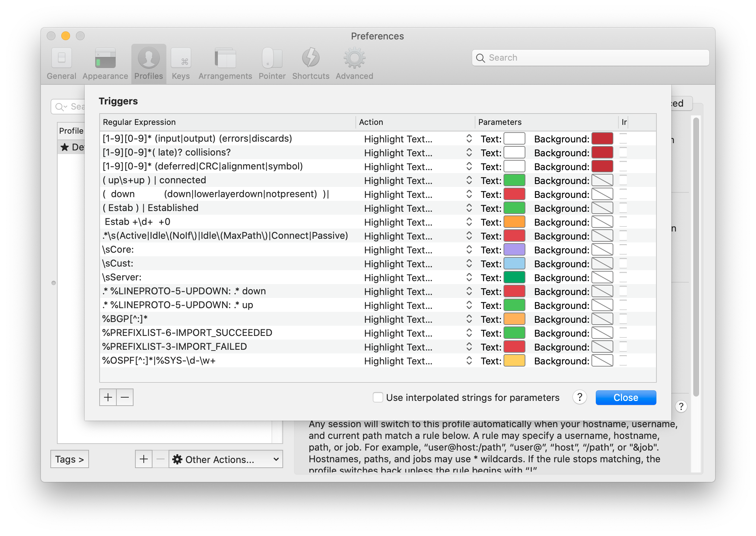The height and width of the screenshot is (536, 756).
Task: Click the Close button
Action: click(626, 397)
